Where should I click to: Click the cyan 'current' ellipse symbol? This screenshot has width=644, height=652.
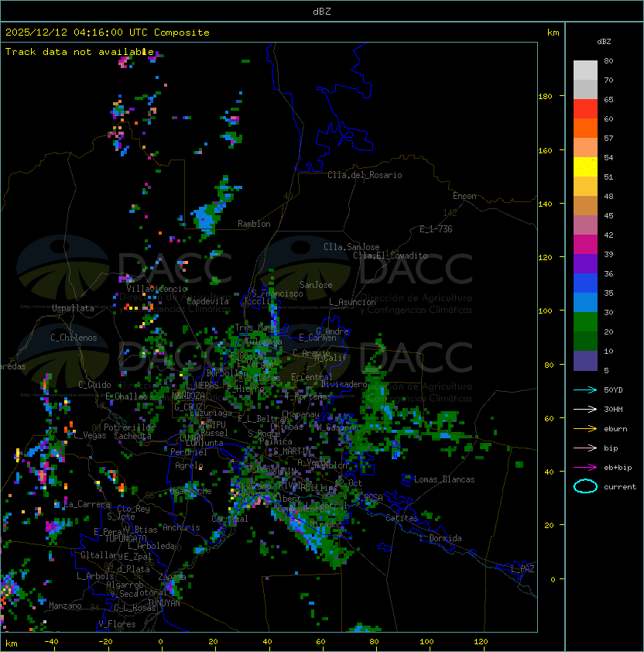585,486
